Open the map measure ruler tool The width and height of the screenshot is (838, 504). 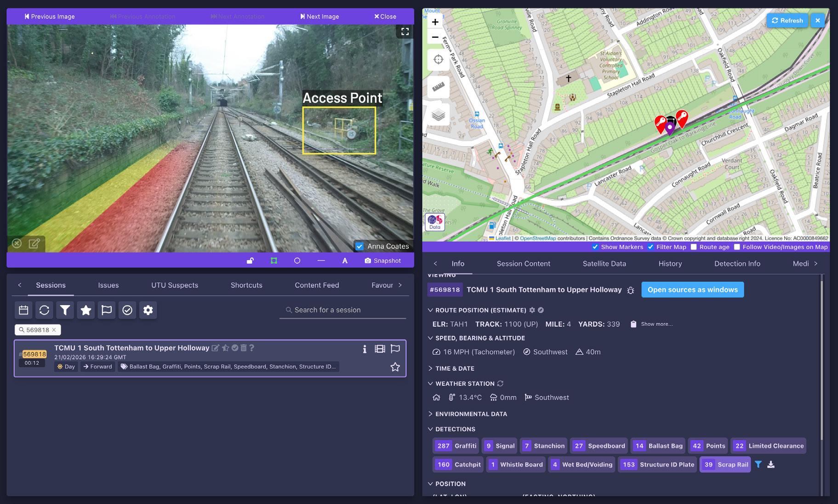(439, 87)
